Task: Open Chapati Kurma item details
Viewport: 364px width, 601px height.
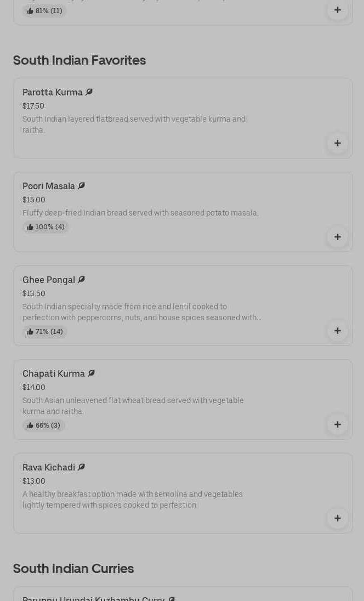Action: pos(54,373)
